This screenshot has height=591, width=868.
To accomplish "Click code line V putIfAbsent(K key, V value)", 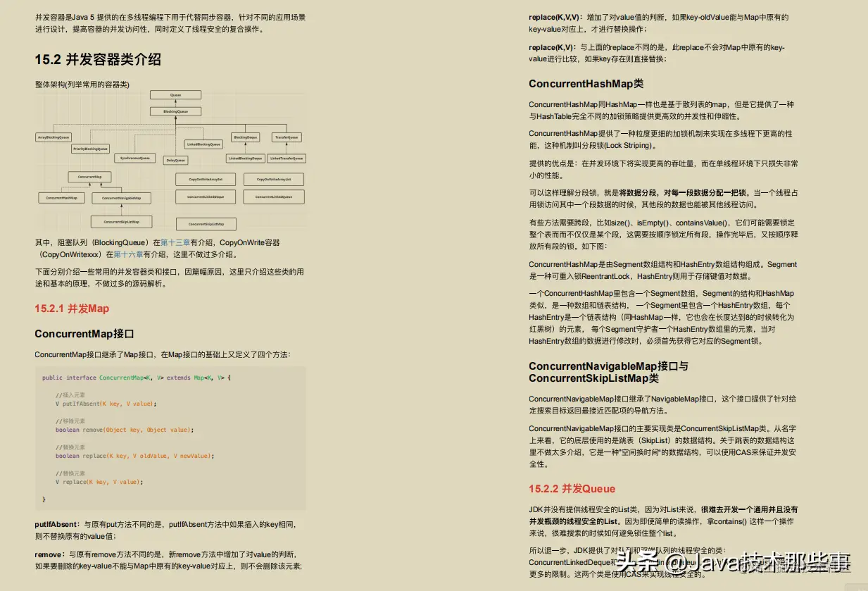I will click(x=106, y=404).
